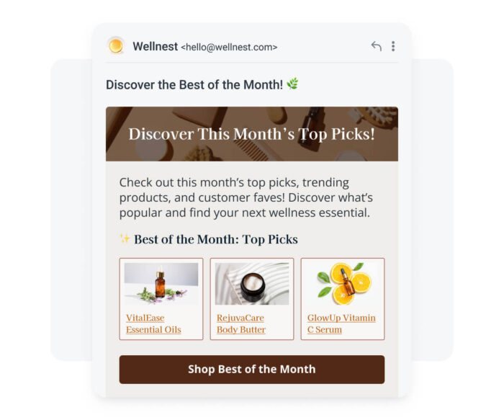Open the RejuvaCare Body Butter link
Viewport: 504px width, 420px height.
[x=241, y=323]
